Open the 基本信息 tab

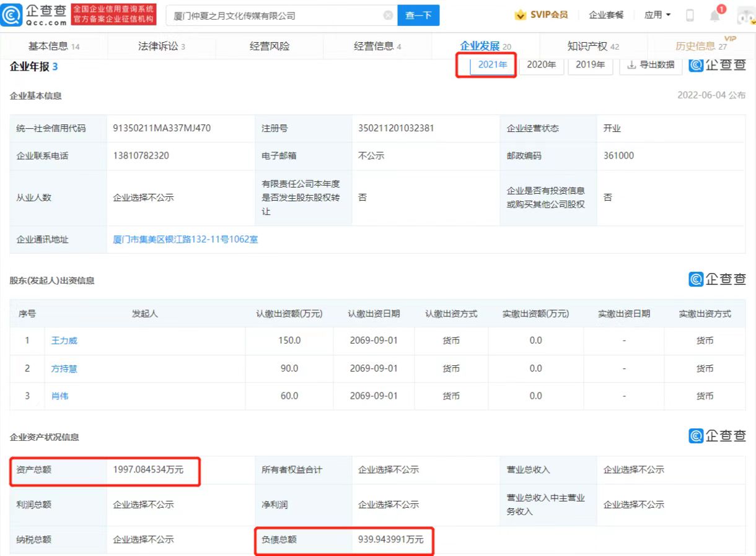54,46
